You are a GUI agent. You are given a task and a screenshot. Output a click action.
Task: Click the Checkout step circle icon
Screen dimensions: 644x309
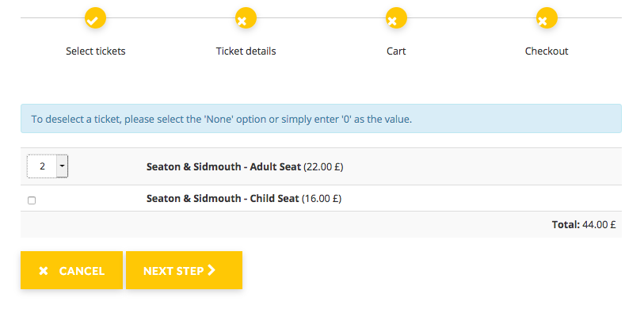tap(547, 18)
